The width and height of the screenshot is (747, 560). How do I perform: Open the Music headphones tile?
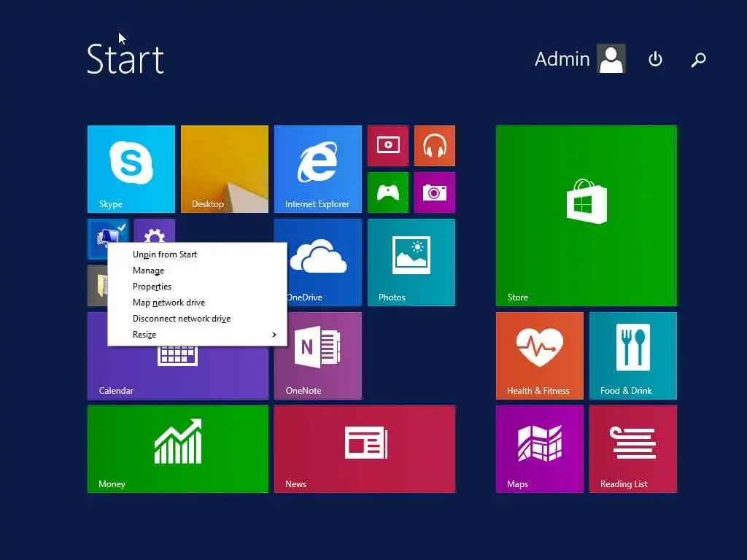click(435, 146)
